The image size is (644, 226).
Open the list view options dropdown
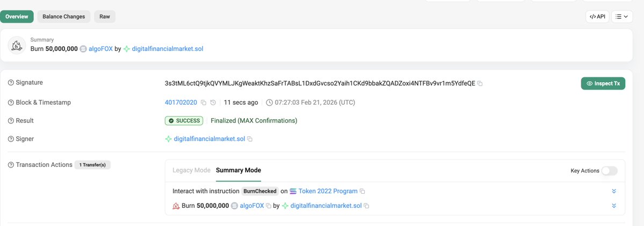coord(622,17)
